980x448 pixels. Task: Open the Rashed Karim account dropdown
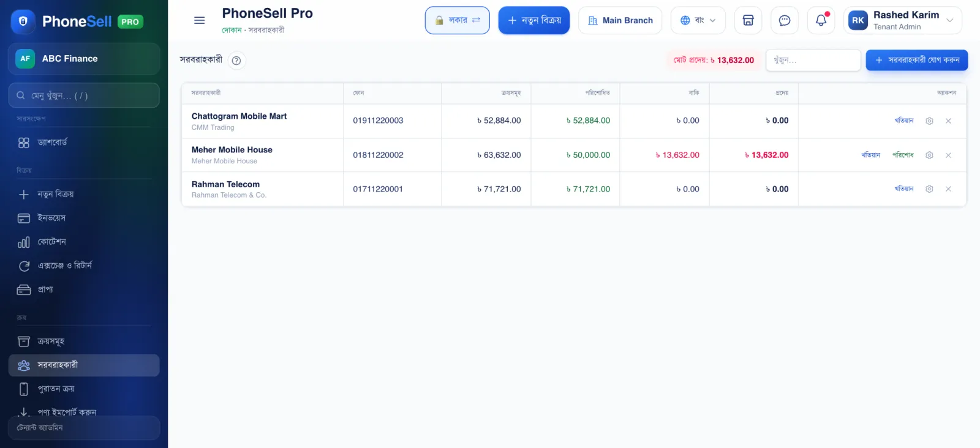pos(902,20)
